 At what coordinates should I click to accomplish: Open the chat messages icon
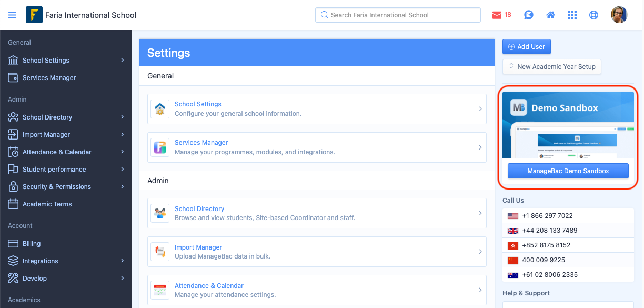[529, 15]
